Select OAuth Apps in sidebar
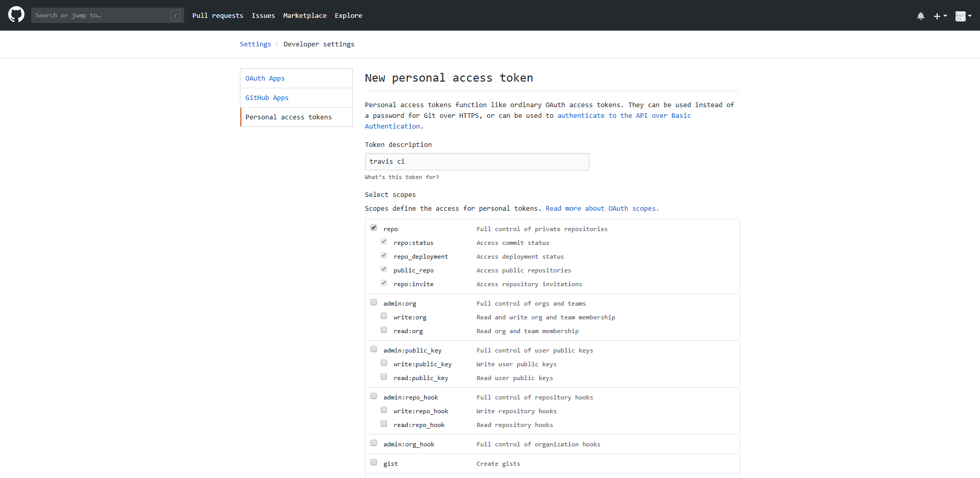 pos(265,79)
